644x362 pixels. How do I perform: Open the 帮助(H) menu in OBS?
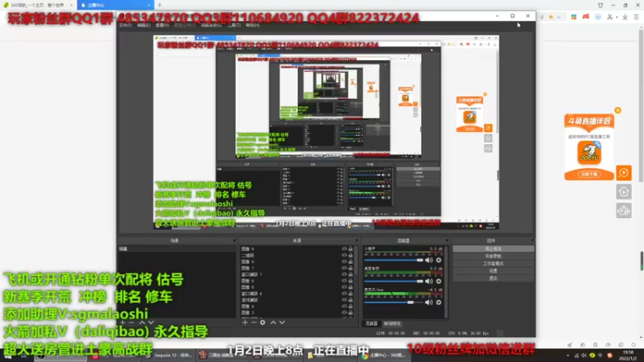[252, 26]
